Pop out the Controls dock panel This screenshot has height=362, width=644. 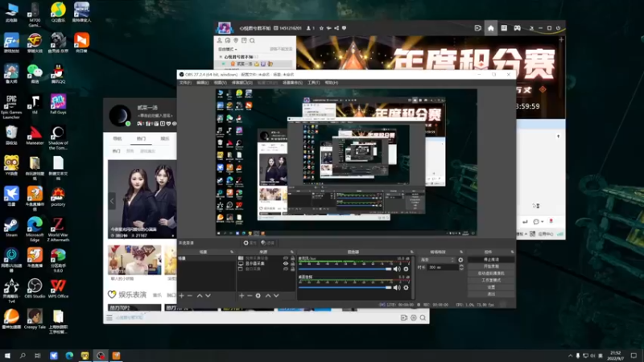[512, 252]
